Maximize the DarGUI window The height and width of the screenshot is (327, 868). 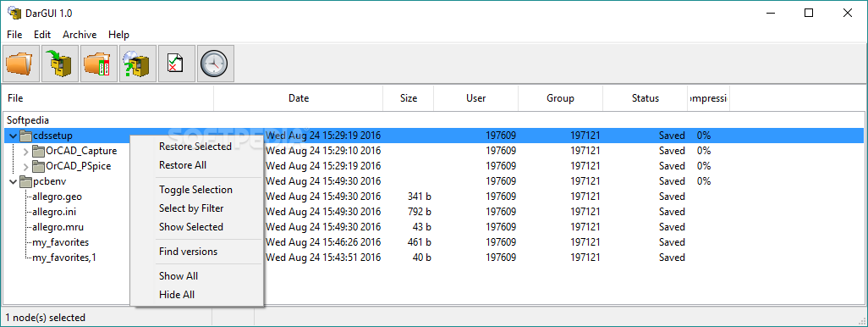pos(809,14)
